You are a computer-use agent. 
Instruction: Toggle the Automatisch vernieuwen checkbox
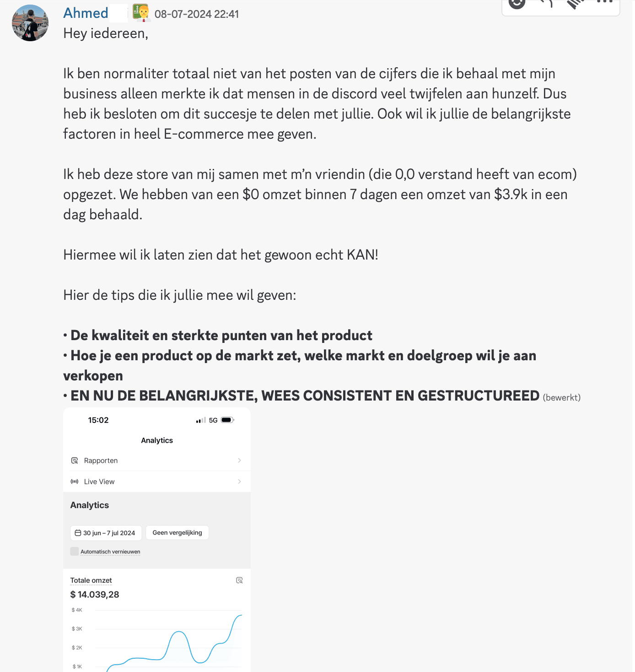point(75,551)
